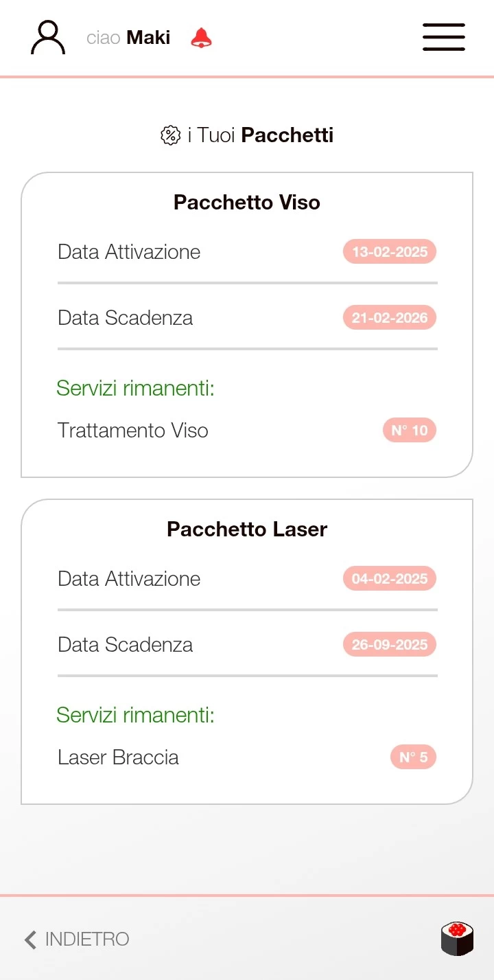The image size is (494, 980).
Task: Click the discount badge icon beside Pacchetti
Action: [169, 135]
